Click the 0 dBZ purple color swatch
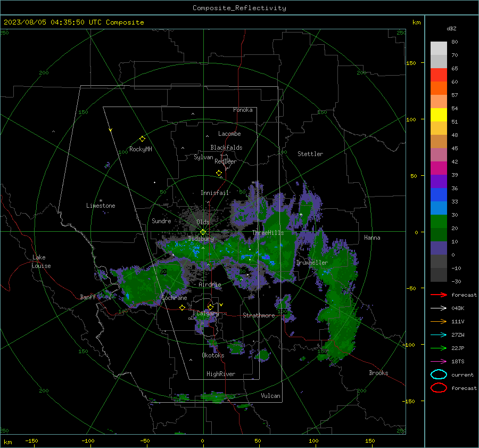Screen dimensions: 479x448 439,248
